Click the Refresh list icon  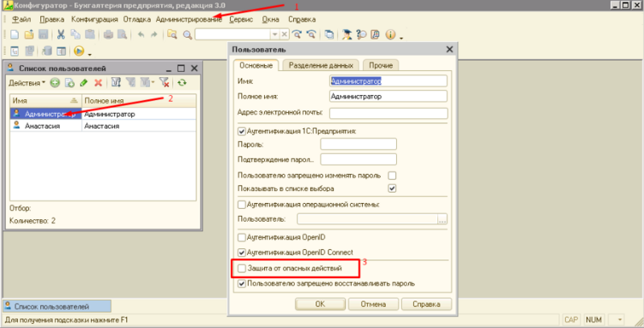tap(183, 83)
